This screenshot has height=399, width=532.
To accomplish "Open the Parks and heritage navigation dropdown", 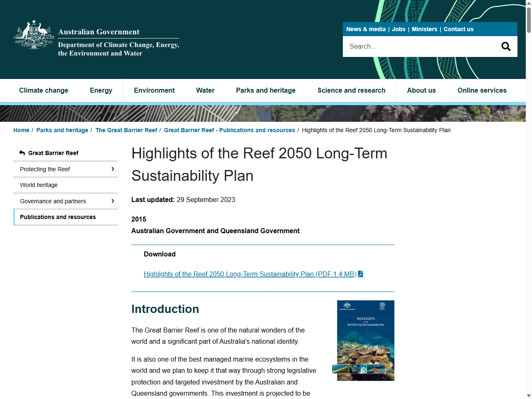I will [266, 90].
